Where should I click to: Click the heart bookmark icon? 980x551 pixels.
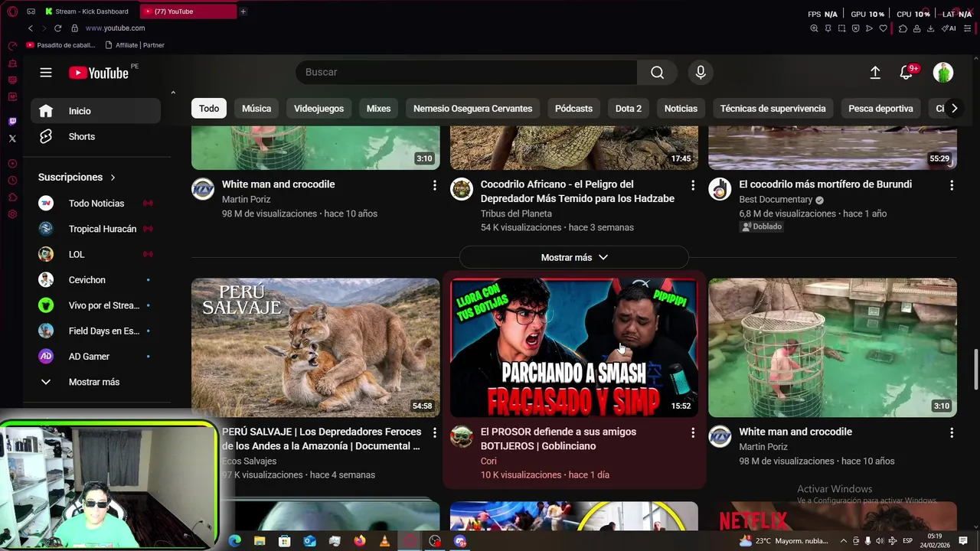(x=883, y=28)
